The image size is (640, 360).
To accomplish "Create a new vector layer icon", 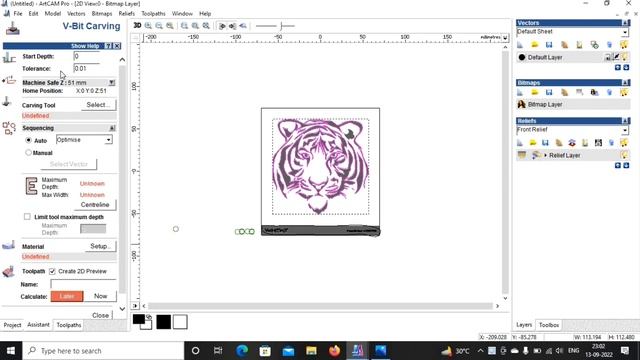I will coord(520,44).
